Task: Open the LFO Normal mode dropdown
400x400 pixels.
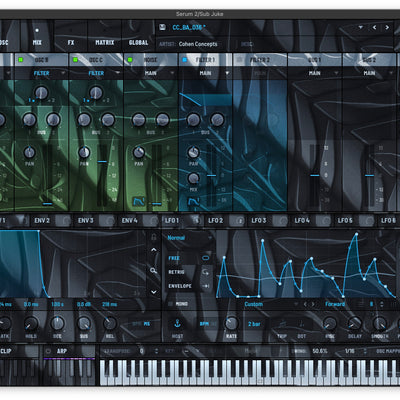Action: tap(189, 238)
